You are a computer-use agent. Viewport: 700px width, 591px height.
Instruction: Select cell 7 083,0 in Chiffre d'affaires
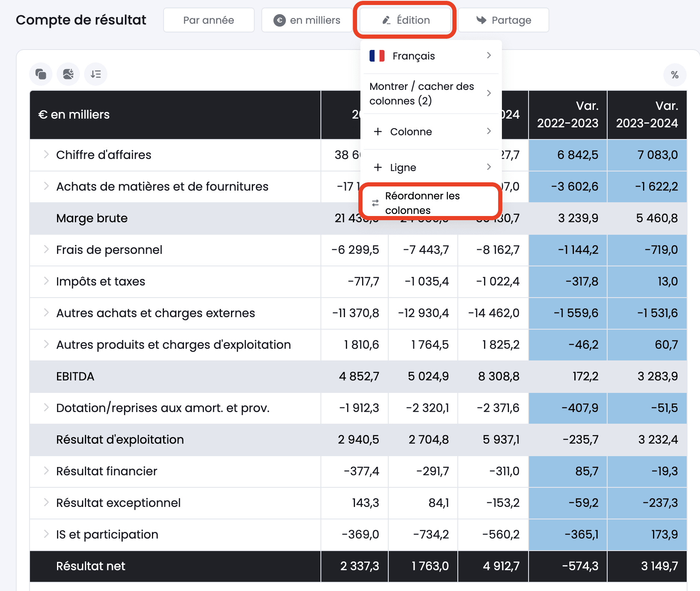[x=647, y=155]
